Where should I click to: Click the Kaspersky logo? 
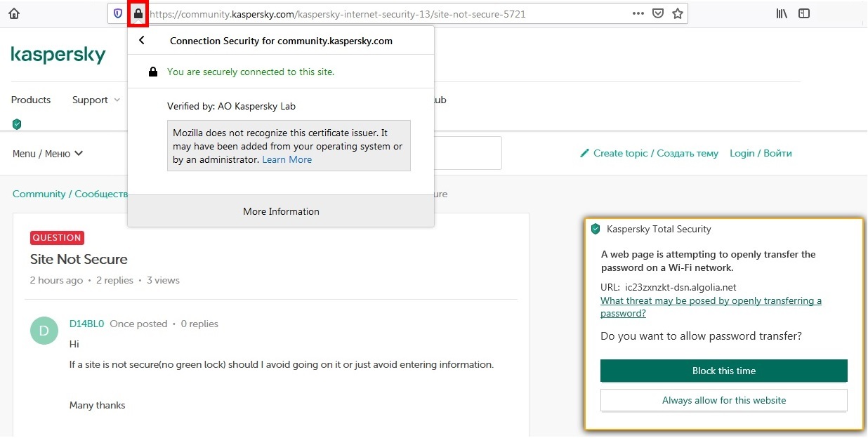coord(58,55)
